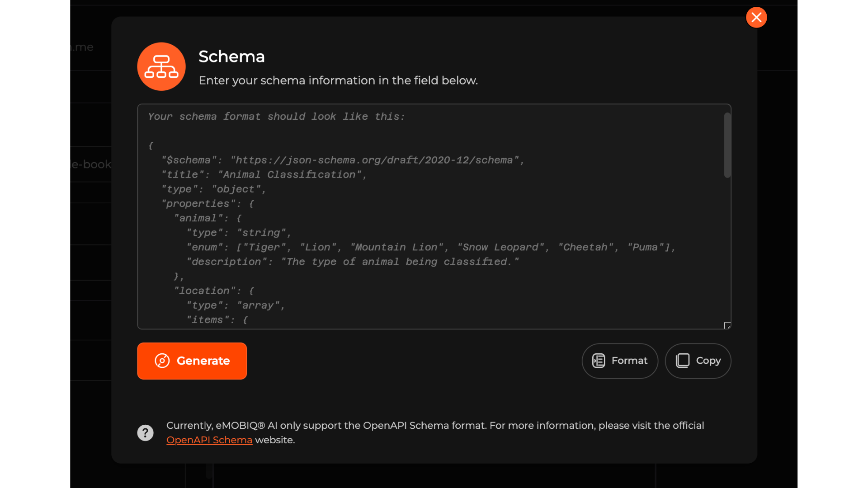Click the question mark help icon
Image resolution: width=868 pixels, height=488 pixels.
tap(145, 433)
